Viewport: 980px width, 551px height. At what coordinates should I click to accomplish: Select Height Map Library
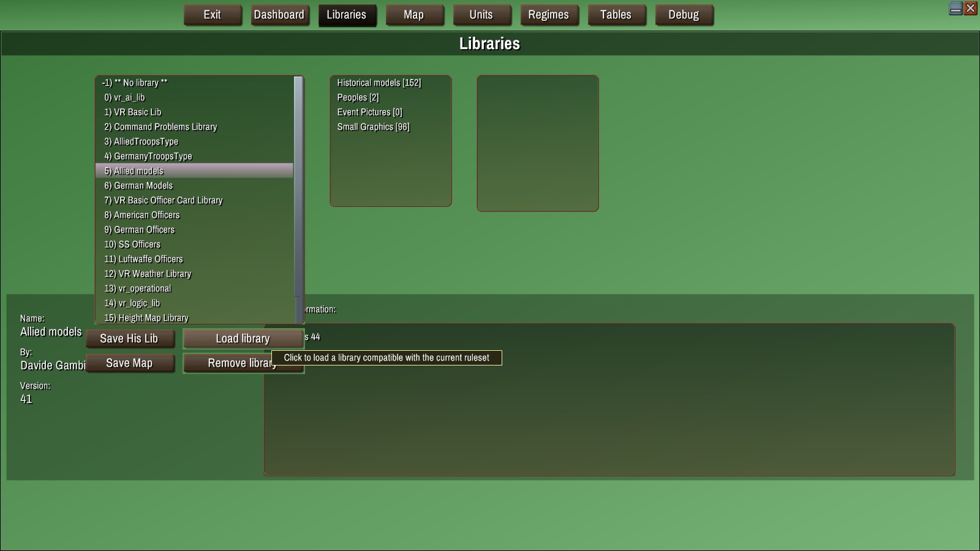coord(195,318)
